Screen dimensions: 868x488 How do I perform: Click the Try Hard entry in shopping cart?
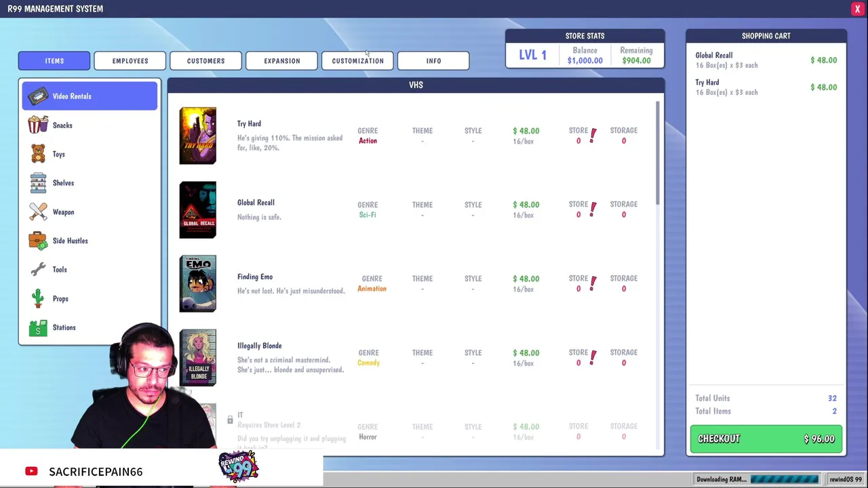tap(766, 87)
